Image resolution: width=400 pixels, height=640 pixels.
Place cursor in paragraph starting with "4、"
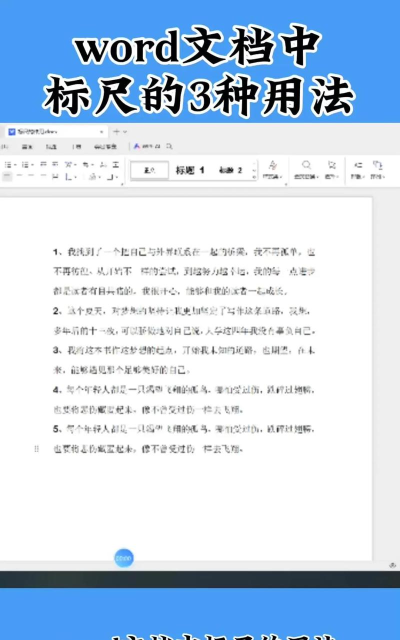(184, 400)
